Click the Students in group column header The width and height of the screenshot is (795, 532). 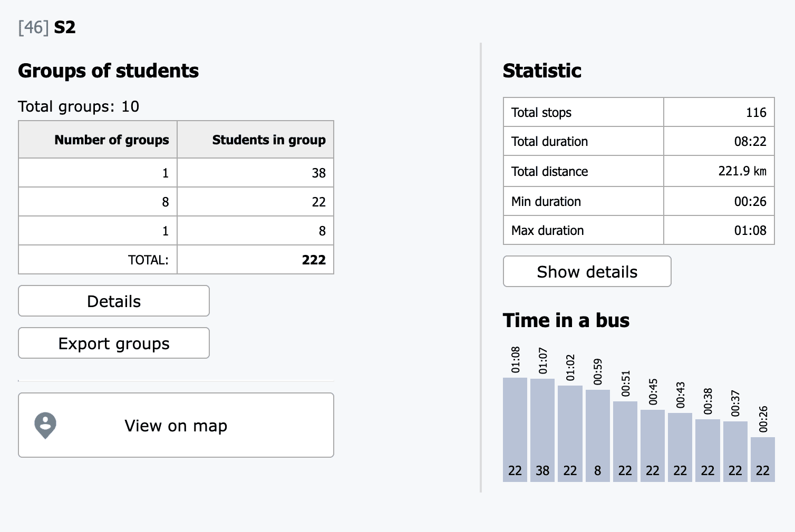[x=256, y=140]
